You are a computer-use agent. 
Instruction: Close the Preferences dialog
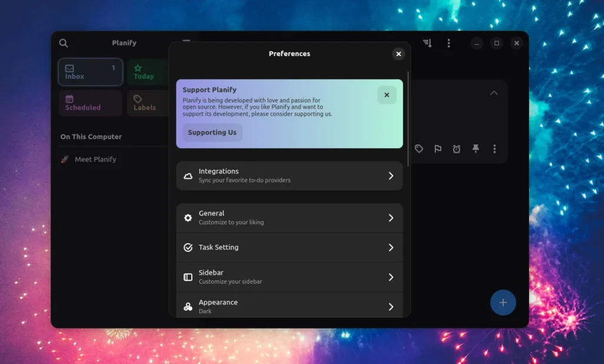point(399,54)
